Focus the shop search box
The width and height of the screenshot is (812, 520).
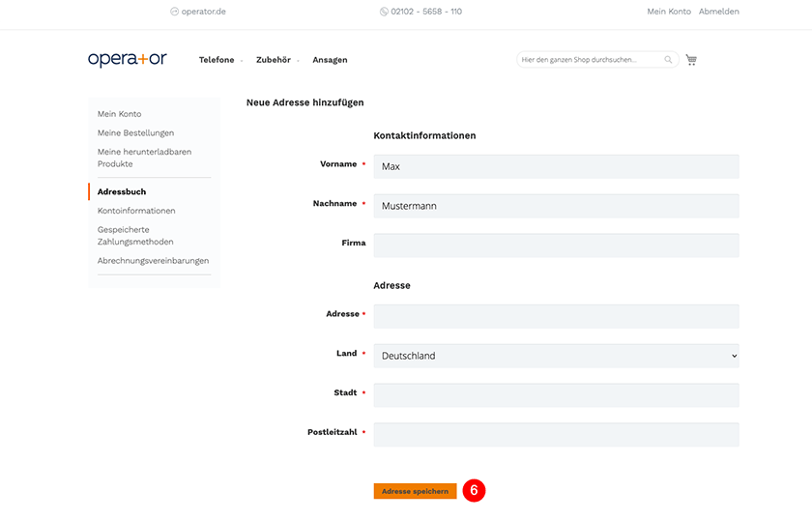click(591, 60)
